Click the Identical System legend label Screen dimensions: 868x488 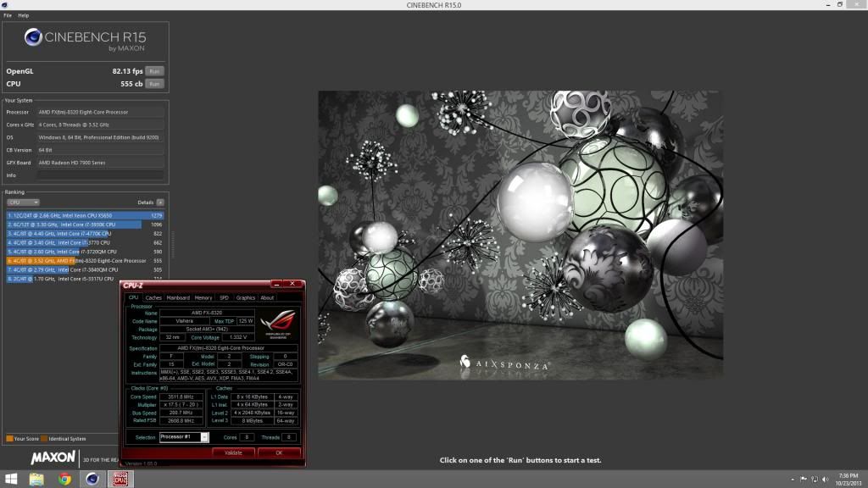(67, 439)
